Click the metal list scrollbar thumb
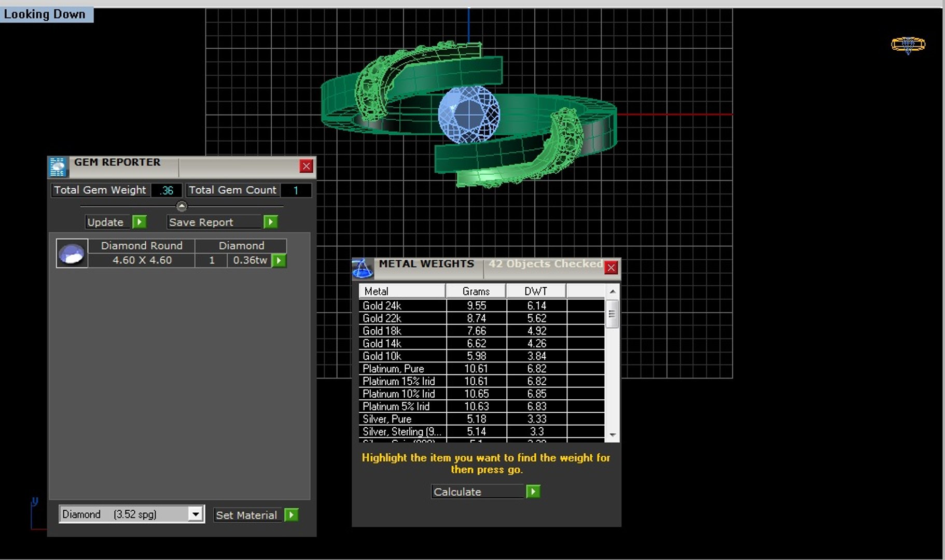945x560 pixels. (x=613, y=314)
